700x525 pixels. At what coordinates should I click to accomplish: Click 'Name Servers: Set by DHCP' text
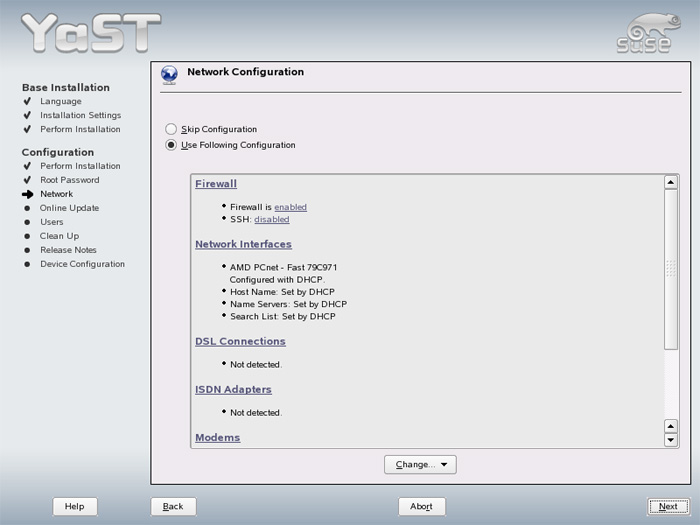click(288, 304)
